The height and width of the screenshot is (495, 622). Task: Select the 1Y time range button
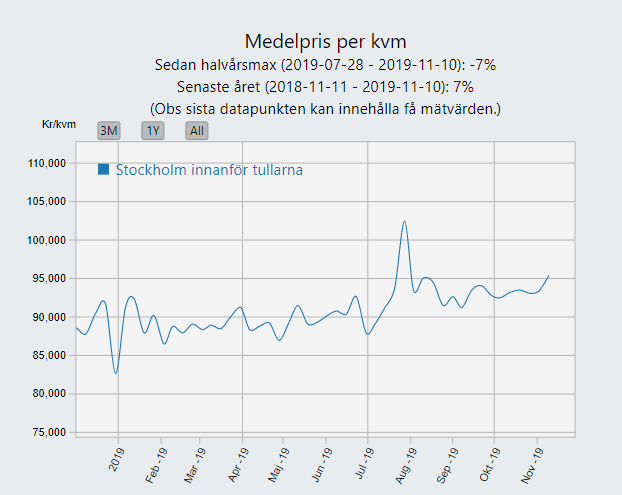pyautogui.click(x=153, y=130)
